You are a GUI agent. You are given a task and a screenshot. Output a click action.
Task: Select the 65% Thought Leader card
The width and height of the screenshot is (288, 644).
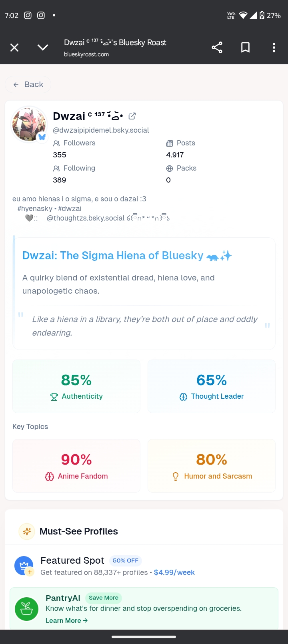coord(212,386)
